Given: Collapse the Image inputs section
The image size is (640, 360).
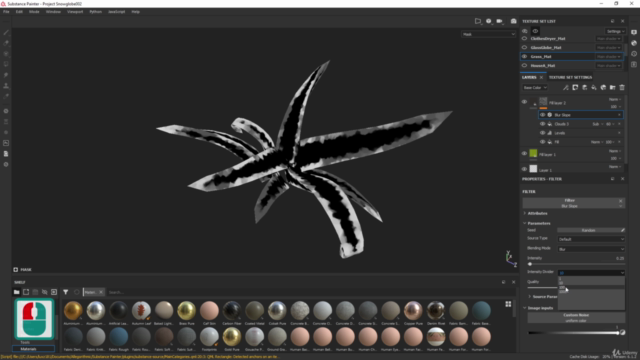Looking at the screenshot, I should (x=525, y=308).
